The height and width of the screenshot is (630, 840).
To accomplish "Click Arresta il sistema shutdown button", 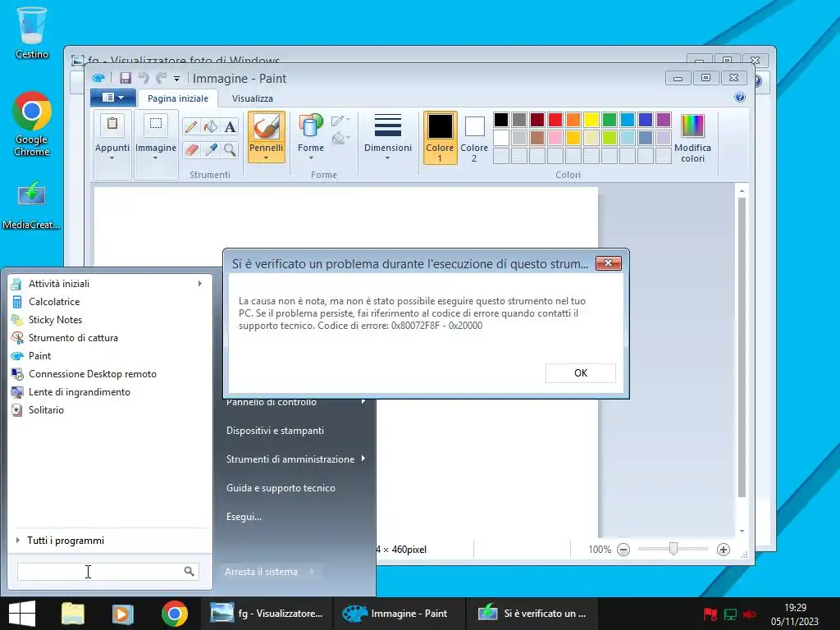I will click(x=262, y=572).
